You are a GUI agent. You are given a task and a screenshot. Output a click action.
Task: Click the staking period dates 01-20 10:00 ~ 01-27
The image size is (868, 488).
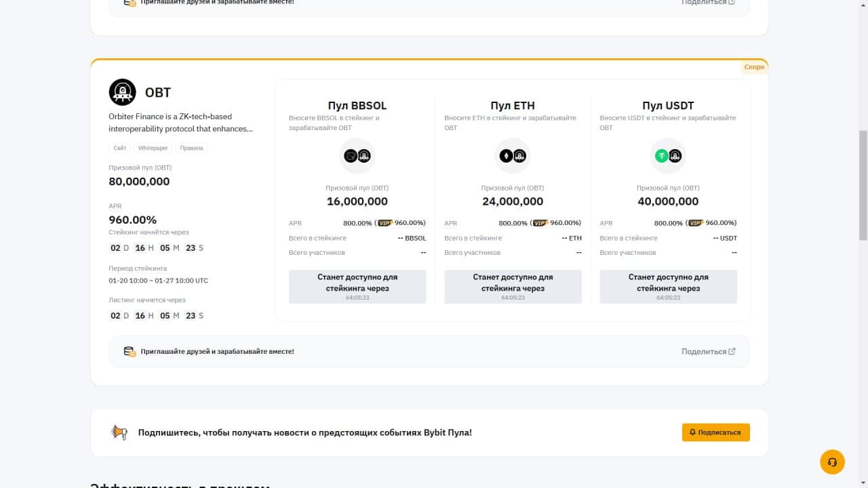(158, 281)
